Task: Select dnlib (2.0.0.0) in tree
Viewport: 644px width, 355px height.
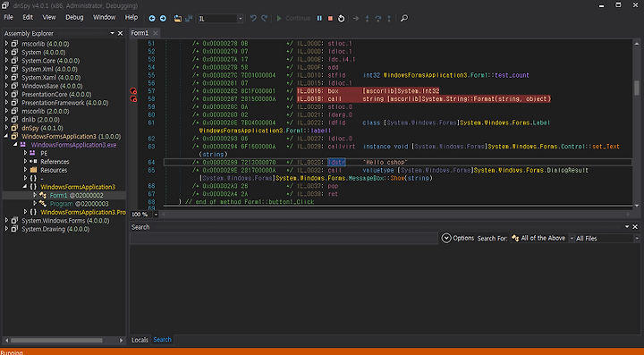Action: [40, 120]
